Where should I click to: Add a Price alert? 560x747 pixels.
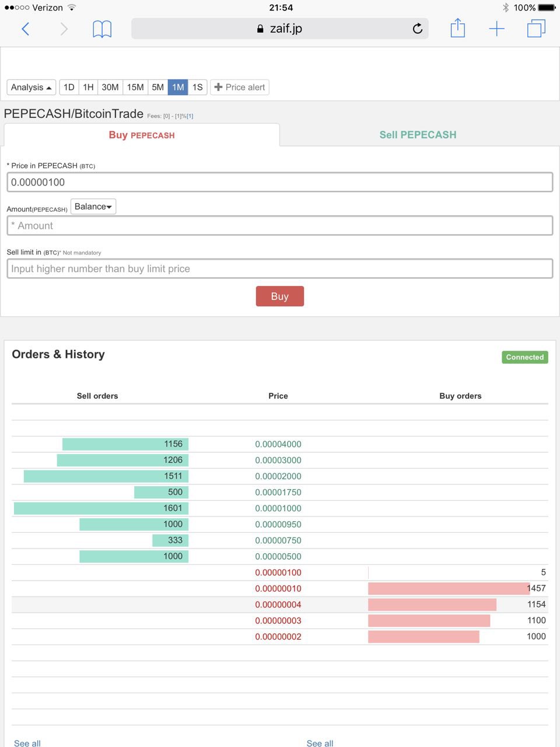[x=240, y=87]
